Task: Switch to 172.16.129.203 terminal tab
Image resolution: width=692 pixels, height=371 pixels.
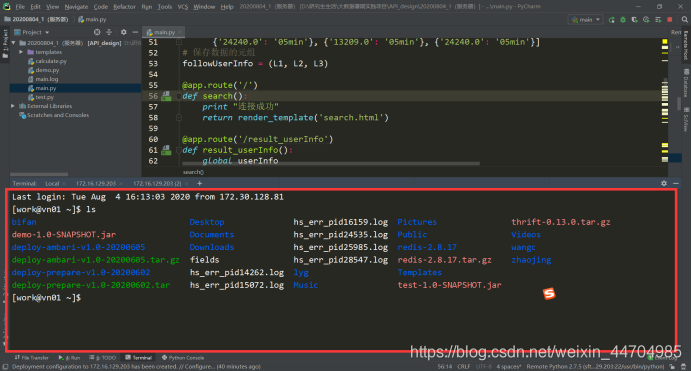Action: (x=96, y=184)
